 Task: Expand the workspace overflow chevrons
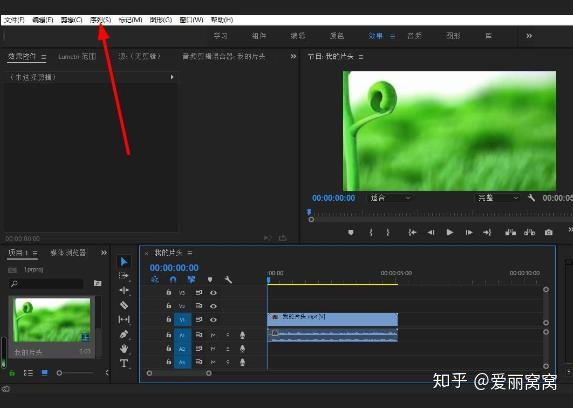pos(529,36)
